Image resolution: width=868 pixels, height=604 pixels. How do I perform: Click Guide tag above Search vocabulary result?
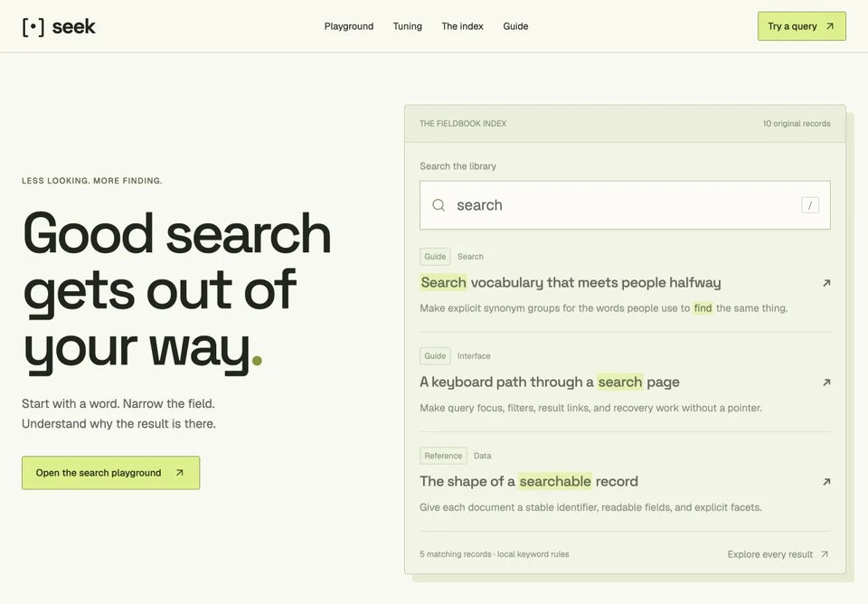pyautogui.click(x=435, y=256)
